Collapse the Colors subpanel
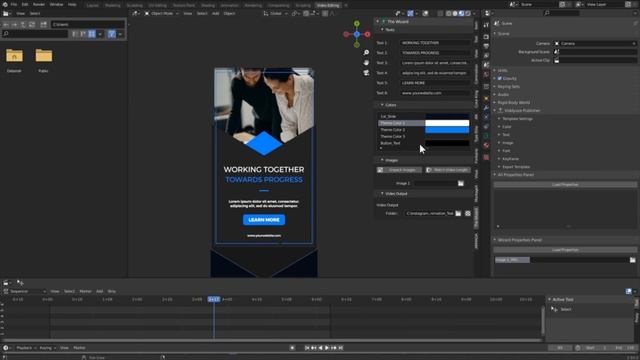 tap(382, 105)
